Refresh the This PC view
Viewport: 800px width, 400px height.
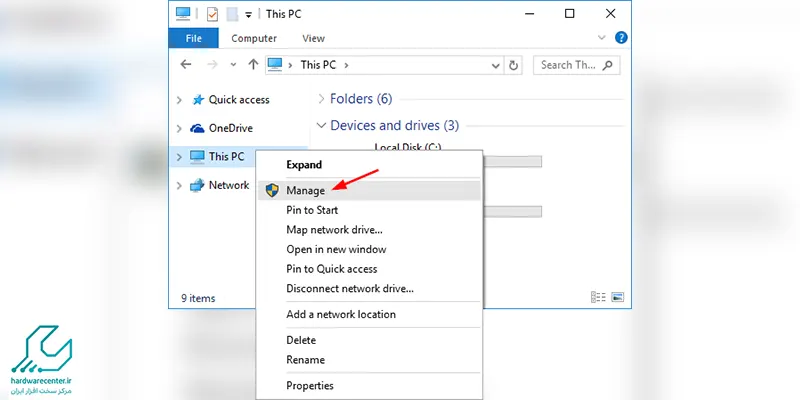pyautogui.click(x=513, y=65)
